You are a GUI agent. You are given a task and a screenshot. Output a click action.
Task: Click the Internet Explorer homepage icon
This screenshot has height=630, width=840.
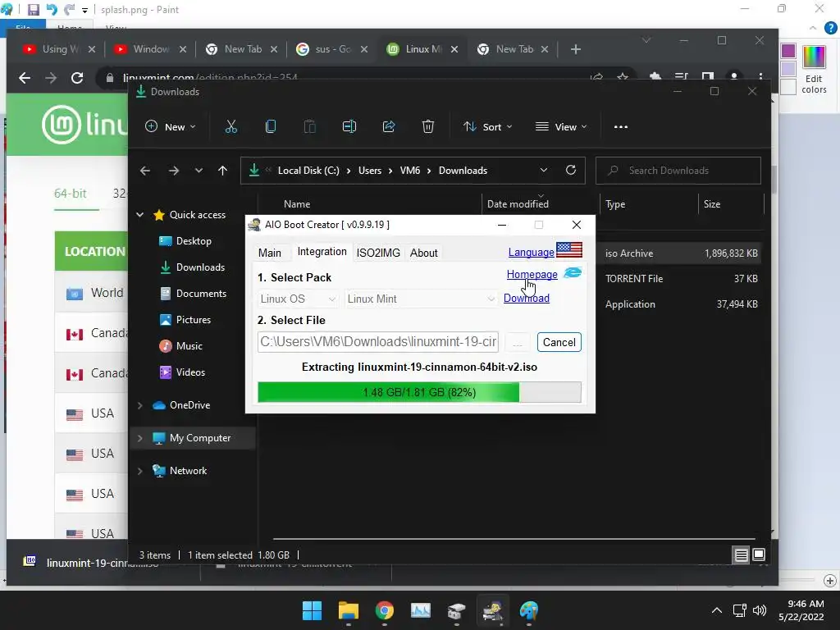[573, 272]
